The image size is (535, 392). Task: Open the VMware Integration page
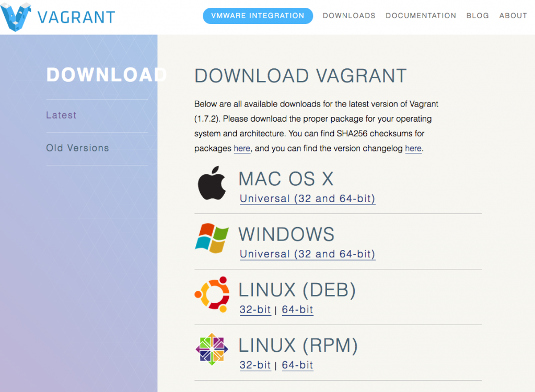(258, 16)
